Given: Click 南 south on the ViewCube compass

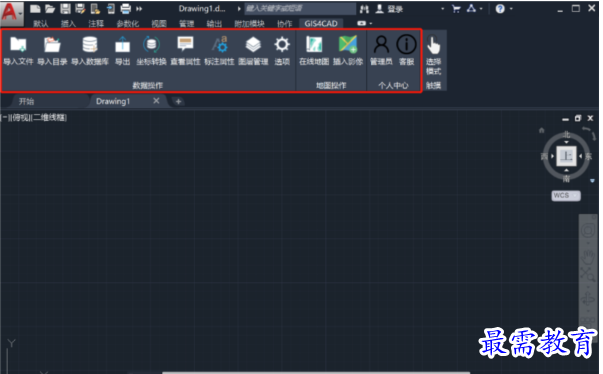Looking at the screenshot, I should (x=566, y=178).
